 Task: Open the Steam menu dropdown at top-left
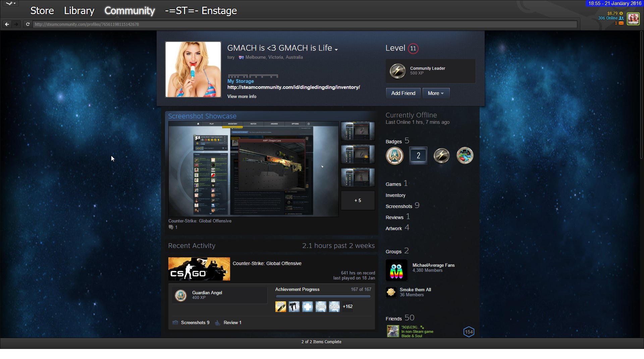[10, 4]
